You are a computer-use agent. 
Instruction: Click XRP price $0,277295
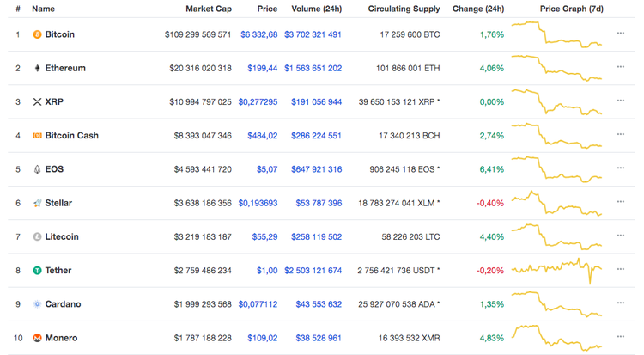(258, 102)
